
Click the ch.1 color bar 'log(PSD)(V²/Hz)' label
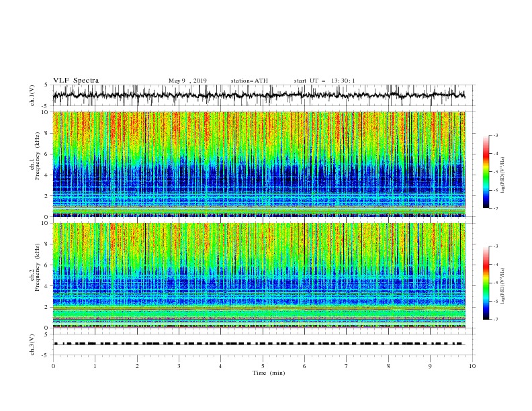(x=503, y=175)
